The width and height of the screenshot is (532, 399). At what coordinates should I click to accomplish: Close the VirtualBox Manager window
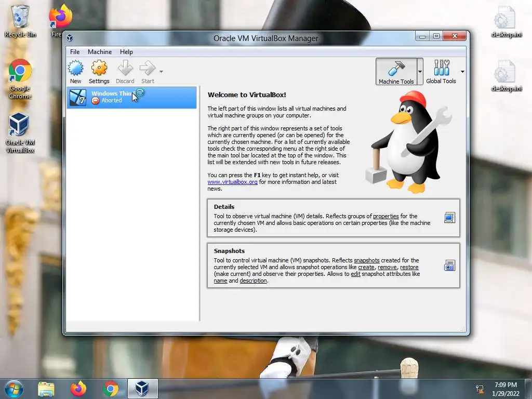point(455,36)
